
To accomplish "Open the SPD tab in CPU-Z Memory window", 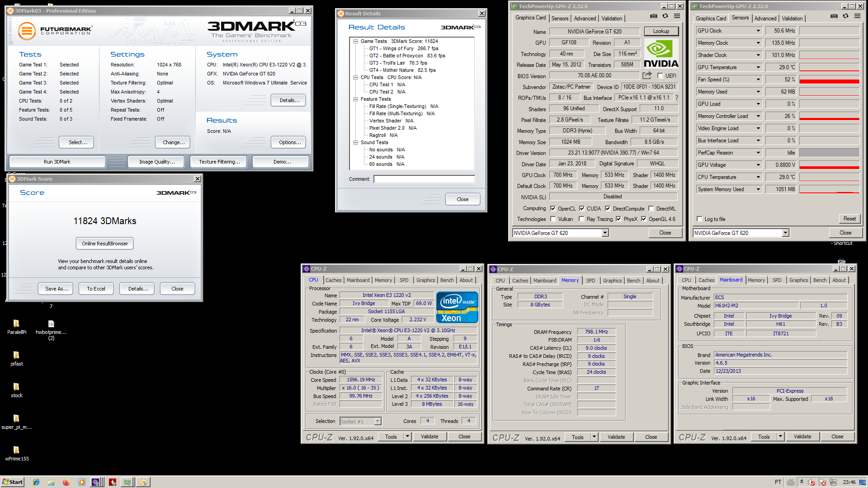I will click(x=590, y=281).
